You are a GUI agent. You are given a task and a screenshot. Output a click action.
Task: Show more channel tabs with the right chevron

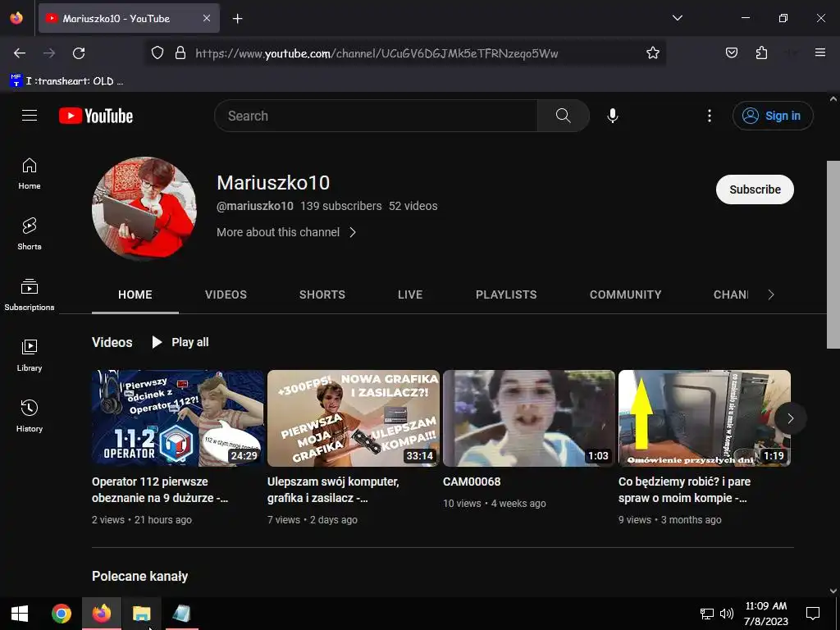click(x=770, y=294)
